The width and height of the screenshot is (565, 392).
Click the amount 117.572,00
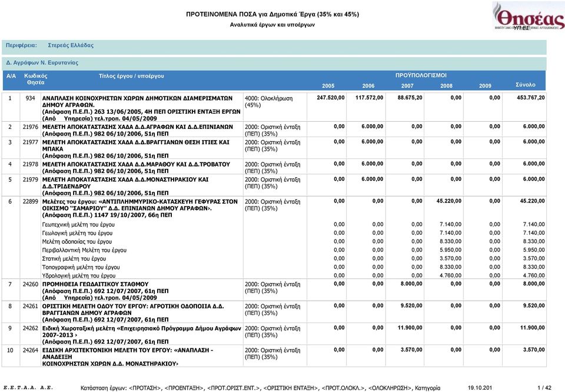coord(370,98)
